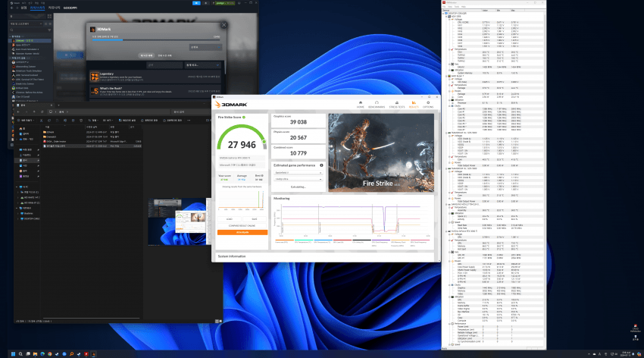Open the Home section in 3DMark
This screenshot has height=358, width=644.
(x=360, y=105)
